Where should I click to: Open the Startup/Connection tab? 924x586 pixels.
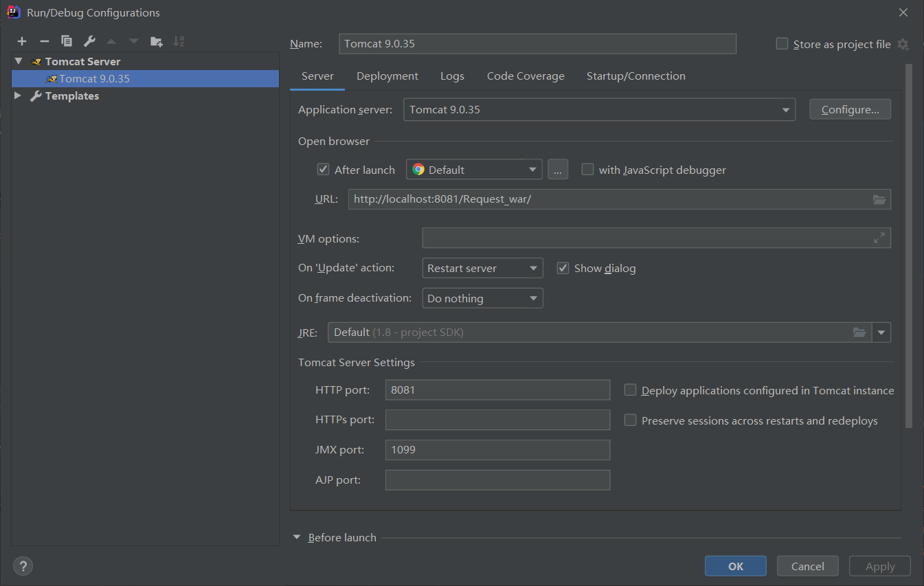point(635,76)
